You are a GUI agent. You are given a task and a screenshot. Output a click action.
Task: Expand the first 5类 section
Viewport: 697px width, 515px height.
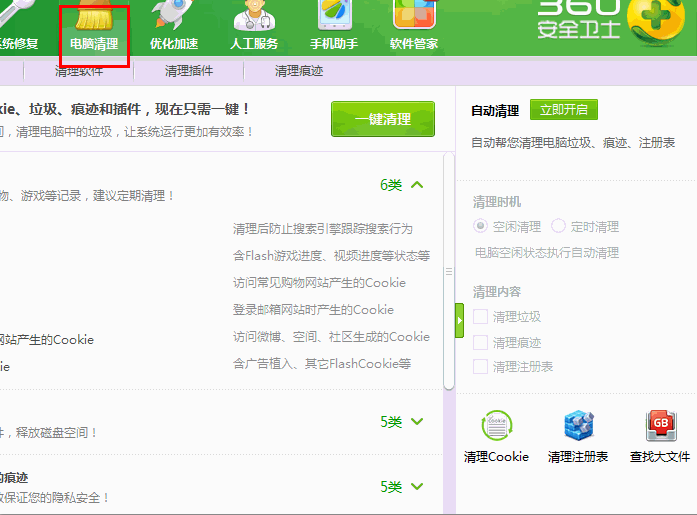[417, 422]
